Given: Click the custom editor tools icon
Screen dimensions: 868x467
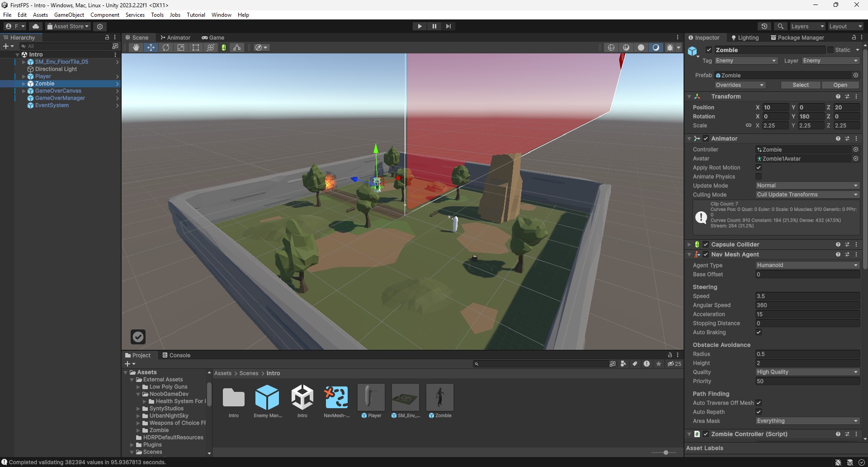Looking at the screenshot, I should [237, 48].
